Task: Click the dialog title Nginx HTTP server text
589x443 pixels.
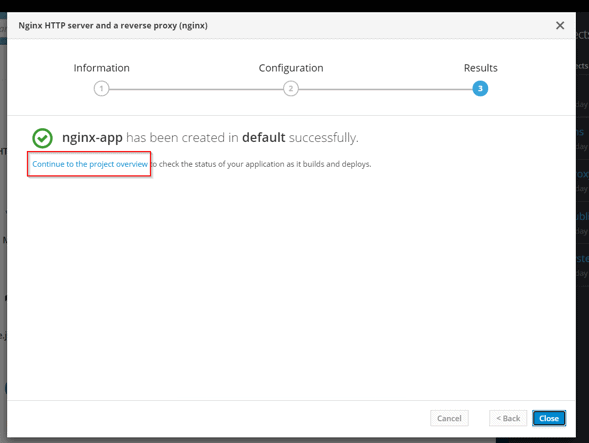Action: point(113,26)
